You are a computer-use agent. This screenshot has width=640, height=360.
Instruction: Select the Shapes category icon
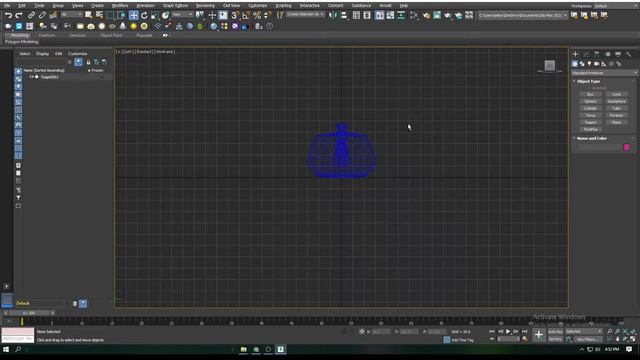pos(582,64)
